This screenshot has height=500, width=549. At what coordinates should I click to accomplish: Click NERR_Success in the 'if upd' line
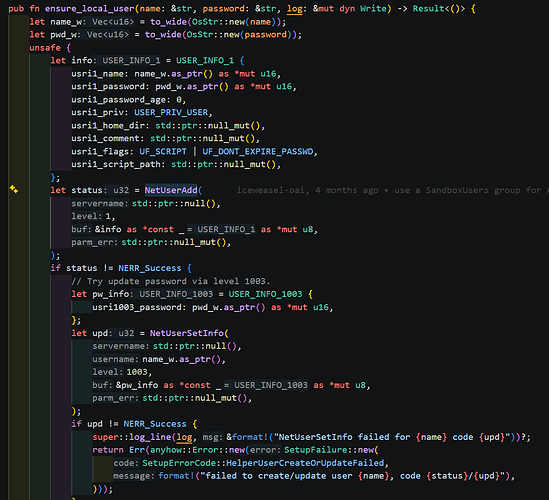[x=155, y=424]
